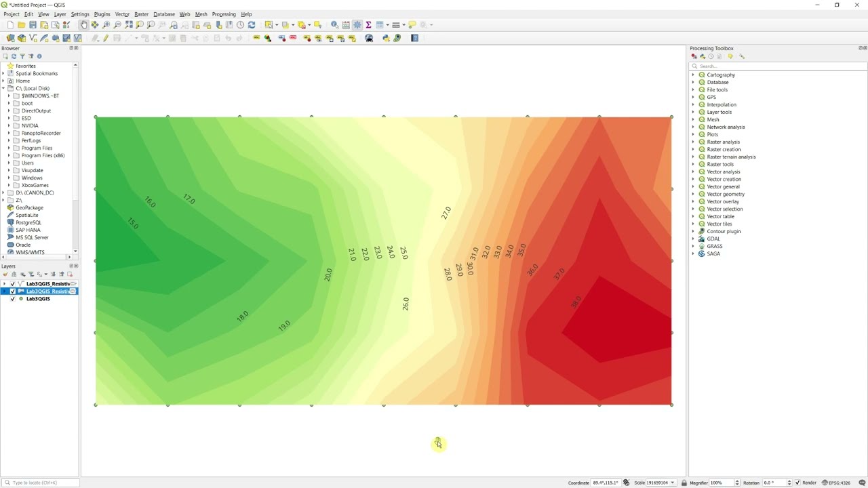Open the Python console icon
868x488 pixels.
(x=386, y=38)
